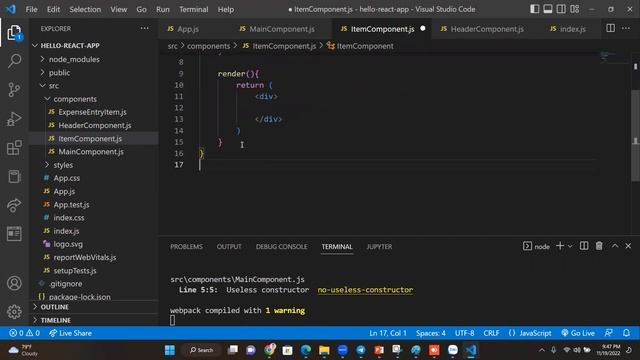The image size is (640, 360).
Task: Open the Edit menu
Action: coord(53,9)
